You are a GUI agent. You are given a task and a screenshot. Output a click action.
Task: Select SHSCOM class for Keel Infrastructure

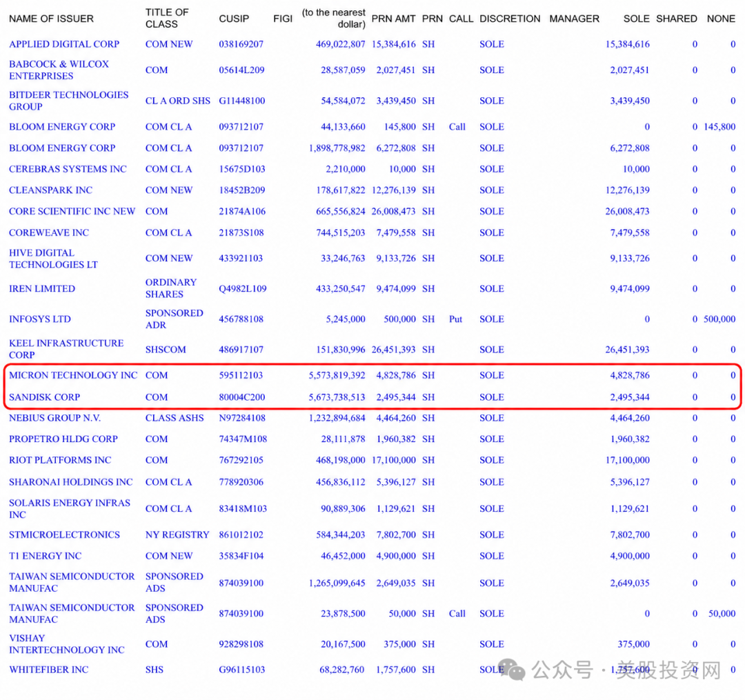pos(166,350)
